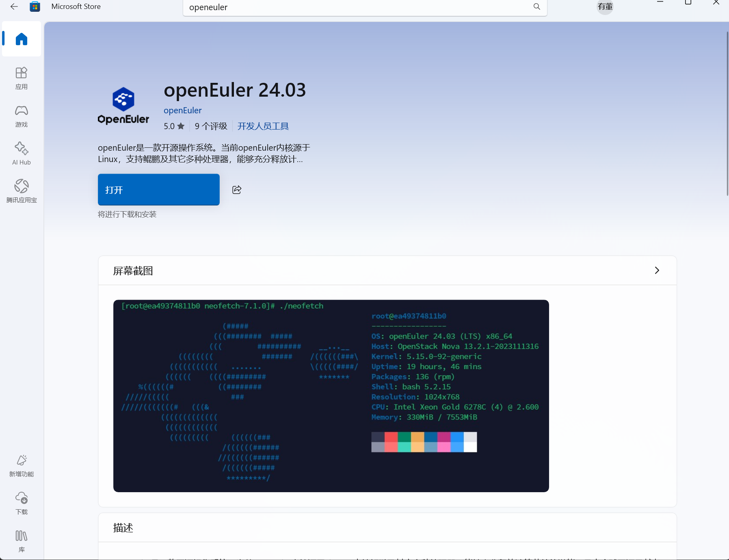Click the openEuler 24.03 title

click(x=235, y=90)
